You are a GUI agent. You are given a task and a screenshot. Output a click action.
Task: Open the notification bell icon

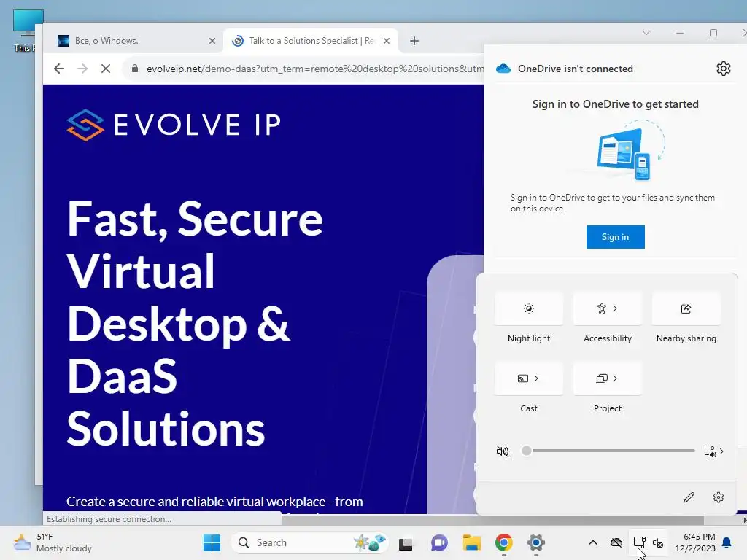(x=727, y=542)
